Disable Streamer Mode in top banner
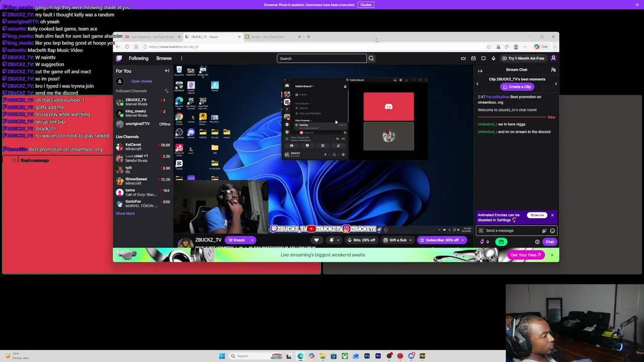 click(366, 5)
